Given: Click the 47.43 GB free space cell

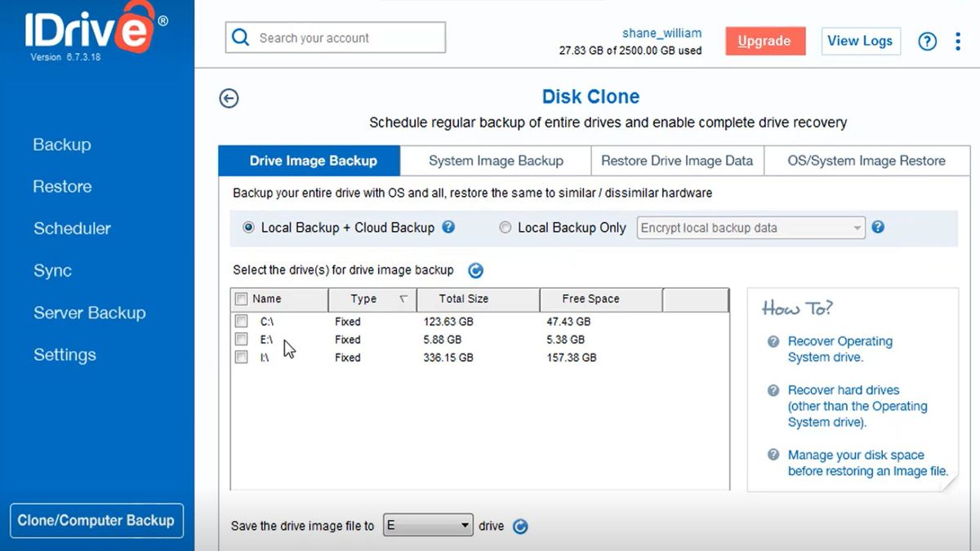Looking at the screenshot, I should click(568, 322).
